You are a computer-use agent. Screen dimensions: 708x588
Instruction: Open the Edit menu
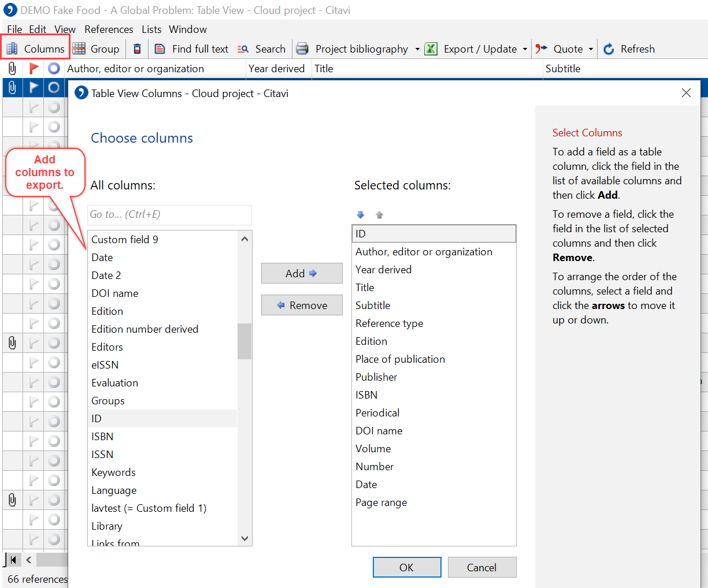38,29
